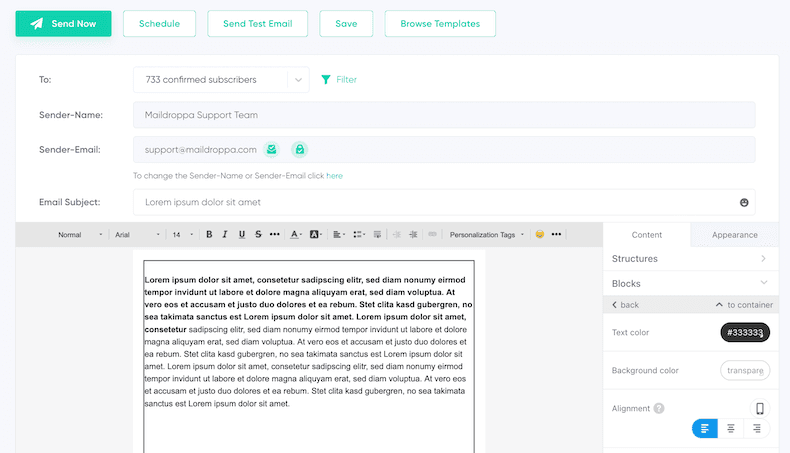Open emoji picker in the subject field
The image size is (790, 453).
[744, 203]
